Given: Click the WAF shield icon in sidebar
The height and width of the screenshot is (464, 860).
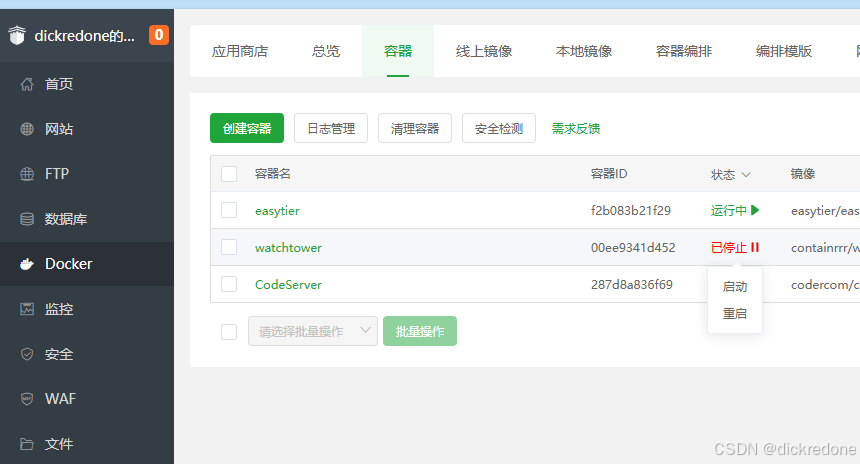Looking at the screenshot, I should 27,399.
